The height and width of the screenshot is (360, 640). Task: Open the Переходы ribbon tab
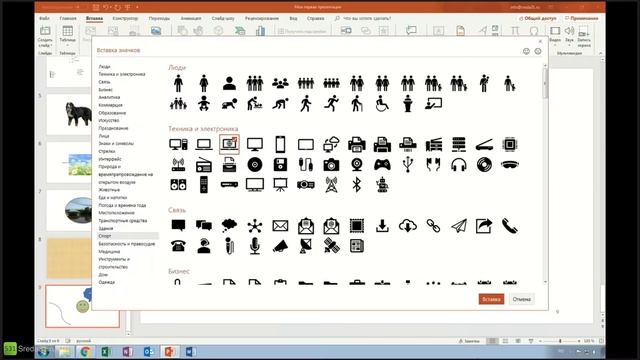(x=159, y=18)
